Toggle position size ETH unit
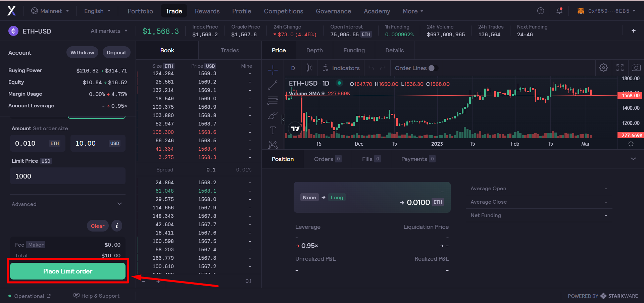 pyautogui.click(x=438, y=202)
